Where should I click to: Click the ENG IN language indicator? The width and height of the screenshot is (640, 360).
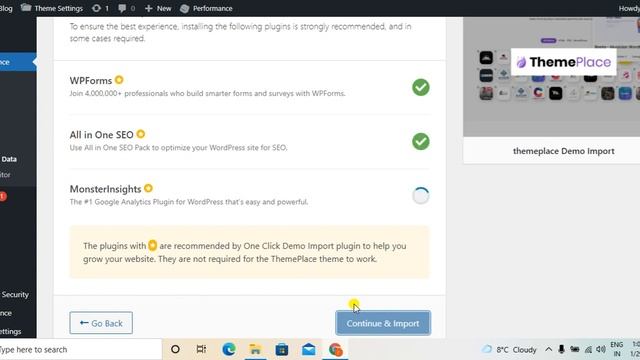pos(617,349)
